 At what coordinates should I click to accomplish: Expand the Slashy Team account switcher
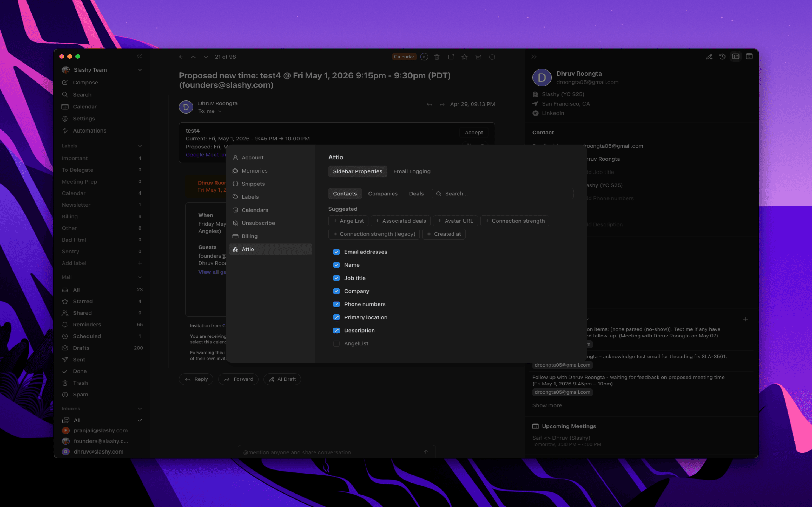140,70
